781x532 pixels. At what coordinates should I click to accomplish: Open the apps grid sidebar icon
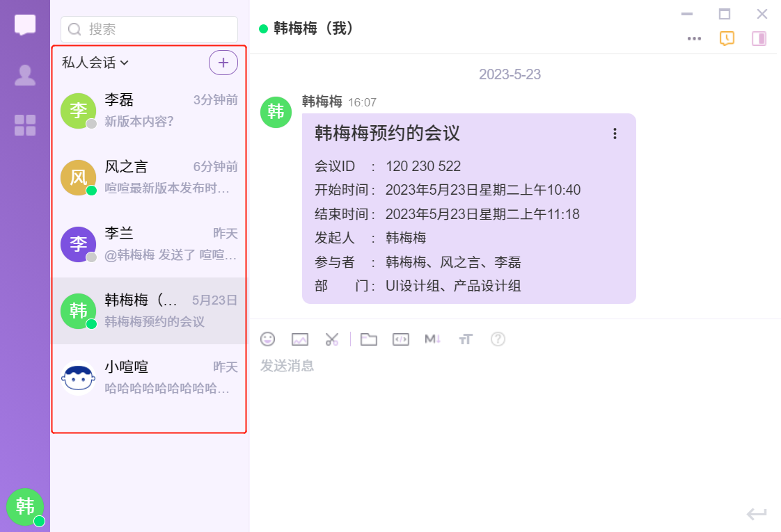pos(25,125)
